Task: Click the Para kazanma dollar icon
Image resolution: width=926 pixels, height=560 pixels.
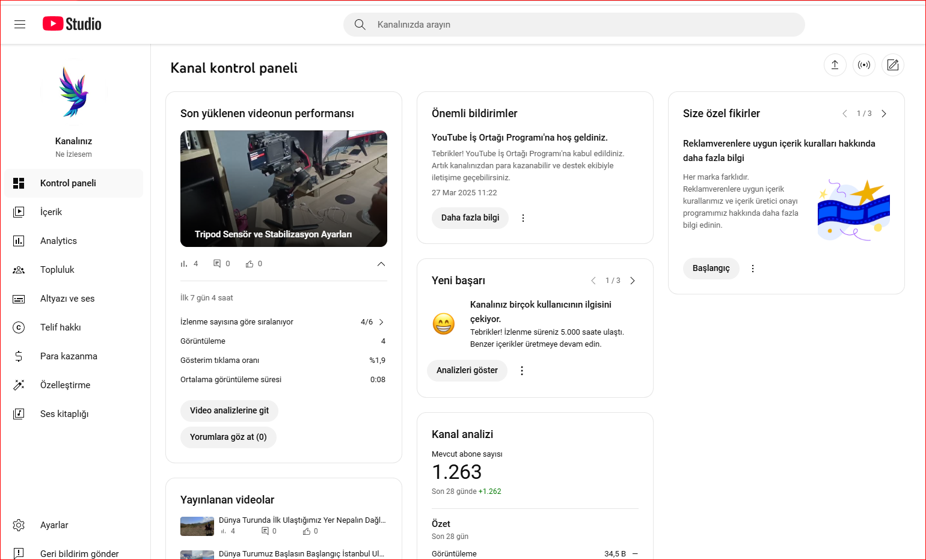Action: [x=19, y=356]
